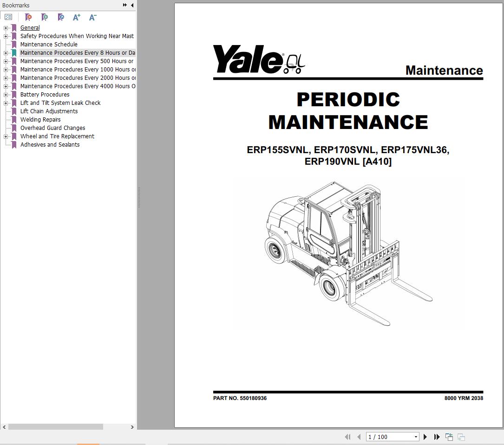Expand Maintenance Procedures Every 1000 Hours node
This screenshot has width=504, height=445.
click(6, 70)
